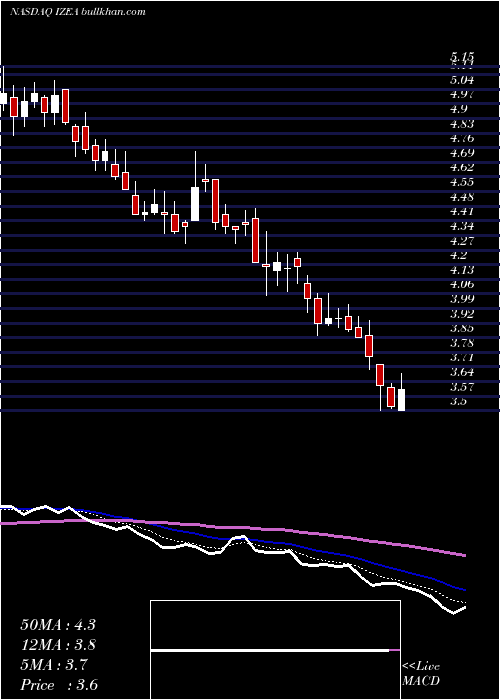Select the 3.5 price axis label

(x=459, y=401)
